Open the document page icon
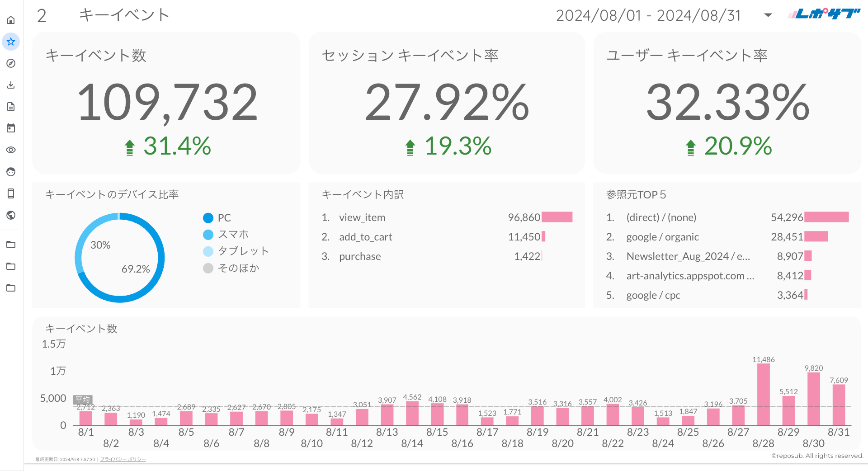 click(x=11, y=107)
